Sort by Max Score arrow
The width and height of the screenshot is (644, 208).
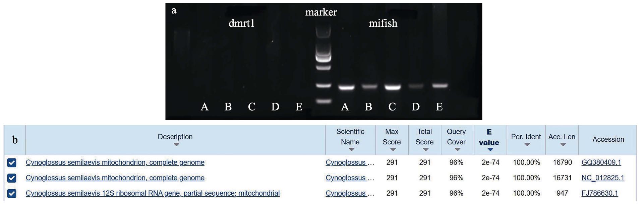coord(393,150)
